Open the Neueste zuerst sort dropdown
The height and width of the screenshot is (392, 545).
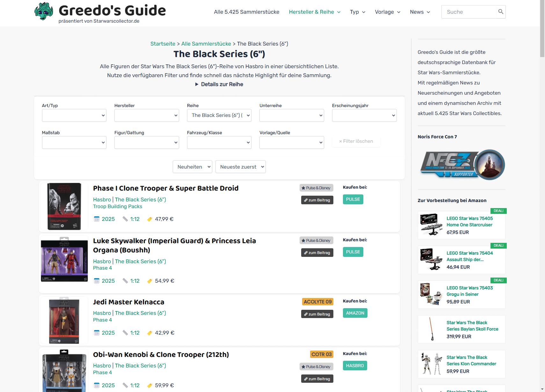240,167
